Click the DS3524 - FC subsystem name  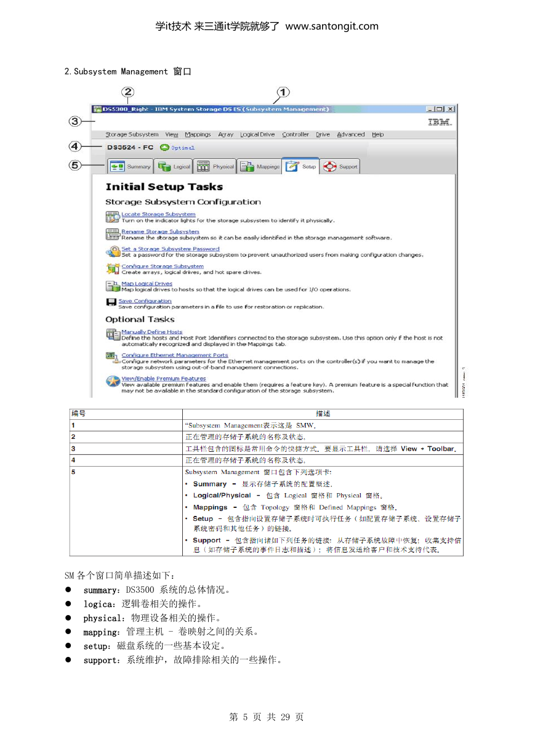point(130,148)
